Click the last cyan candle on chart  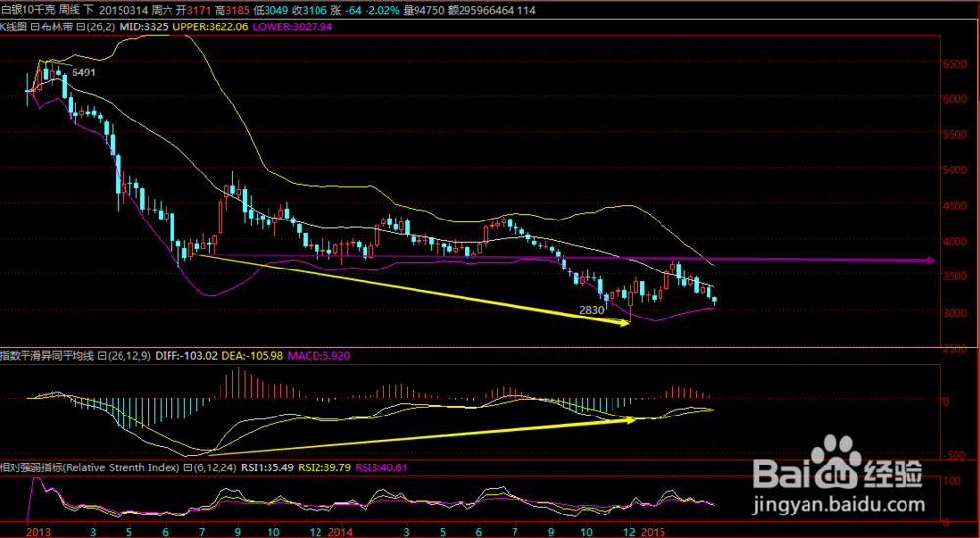[x=715, y=301]
